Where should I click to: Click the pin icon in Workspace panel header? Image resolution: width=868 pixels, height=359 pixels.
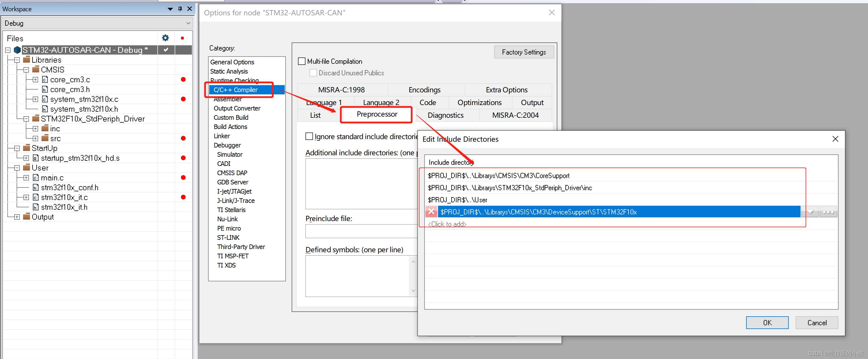click(x=180, y=9)
